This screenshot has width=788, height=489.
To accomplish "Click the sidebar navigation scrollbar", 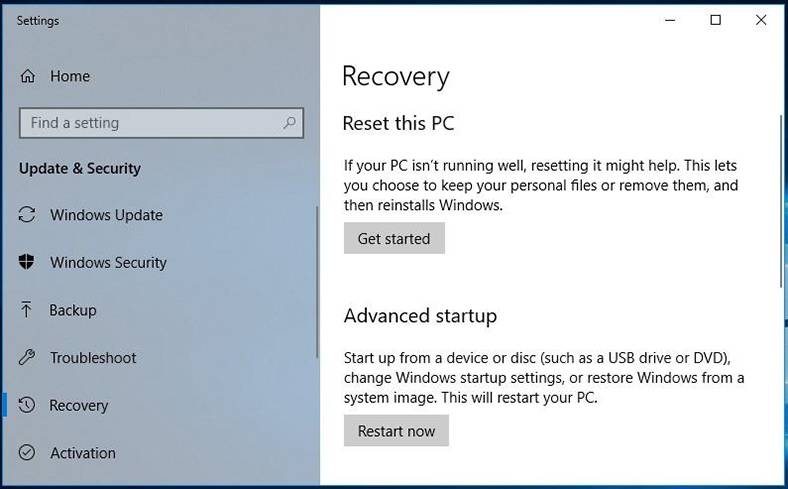I will click(x=317, y=282).
